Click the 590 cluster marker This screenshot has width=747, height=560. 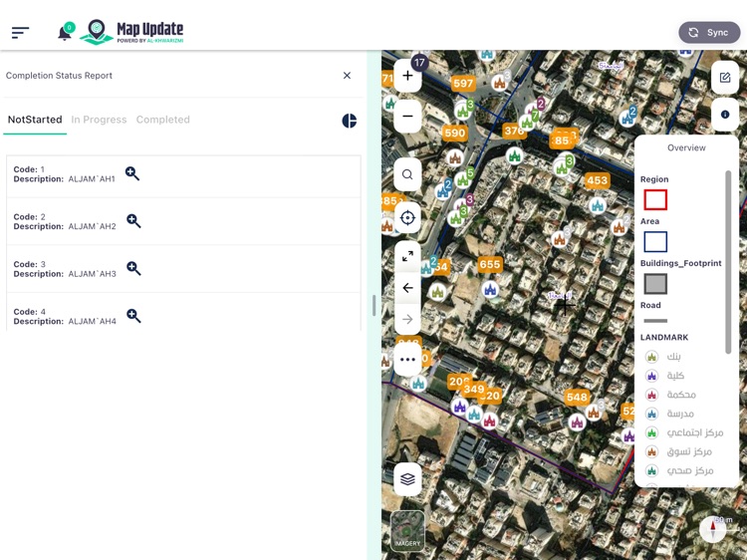pyautogui.click(x=454, y=133)
